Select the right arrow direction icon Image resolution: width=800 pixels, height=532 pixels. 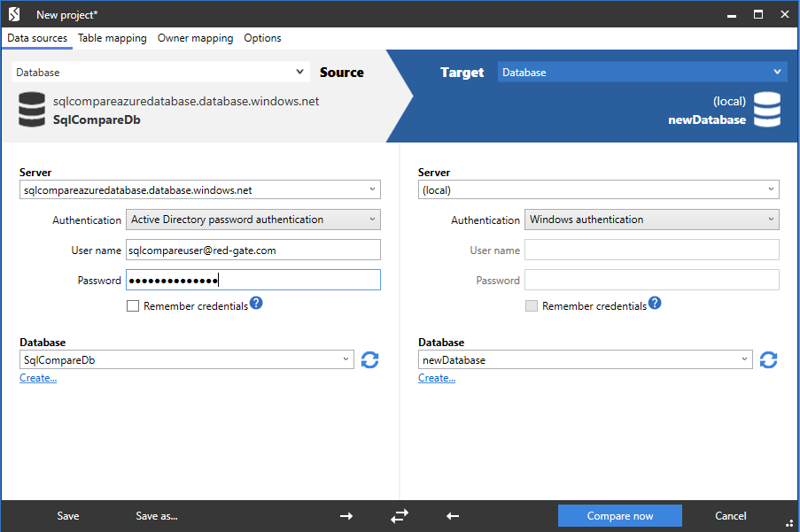(x=346, y=515)
